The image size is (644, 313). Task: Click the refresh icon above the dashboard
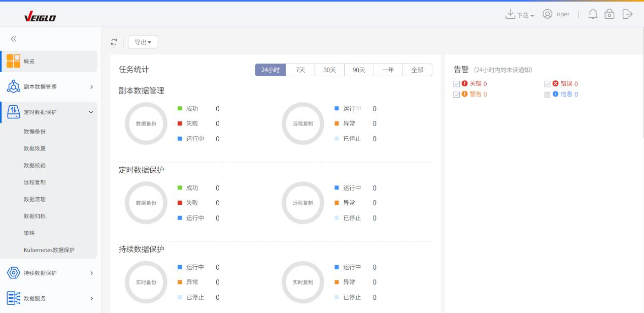(x=114, y=42)
